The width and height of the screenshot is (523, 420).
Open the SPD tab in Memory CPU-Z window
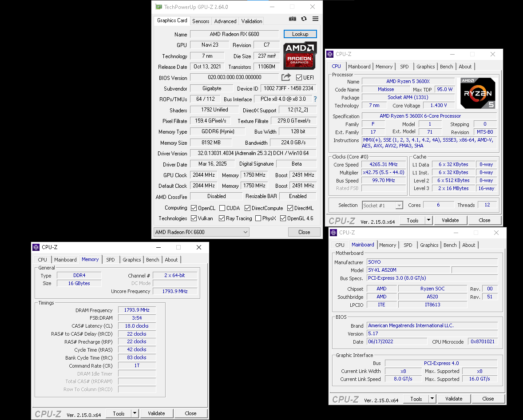(111, 260)
